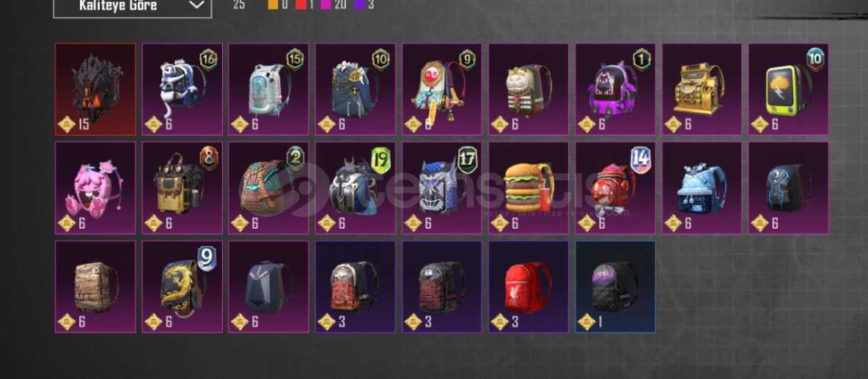Pick the yellow cloud screen backpack
Viewport: 868px width, 379px height.
[788, 89]
